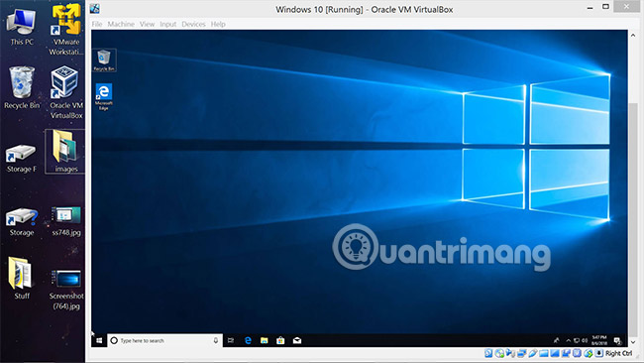Open Task View in guest taskbar

tap(231, 340)
